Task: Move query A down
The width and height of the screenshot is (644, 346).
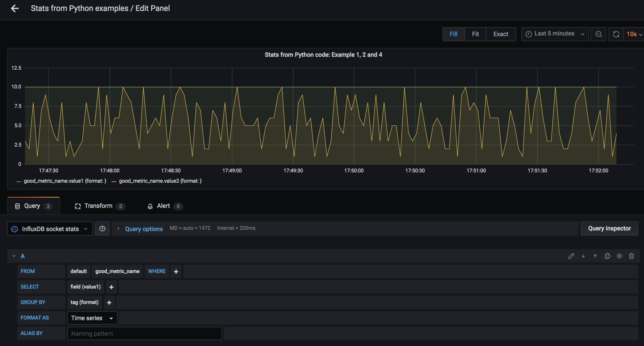Action: (583, 256)
